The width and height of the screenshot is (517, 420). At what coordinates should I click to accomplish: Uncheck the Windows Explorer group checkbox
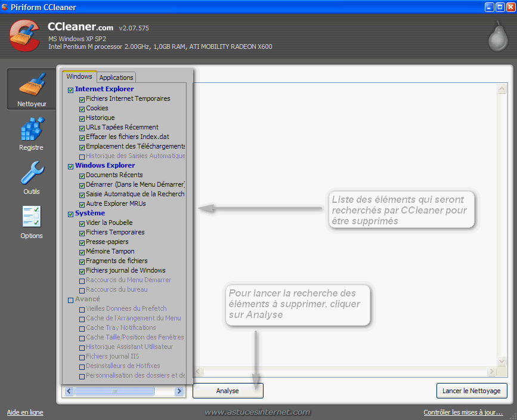click(x=70, y=166)
